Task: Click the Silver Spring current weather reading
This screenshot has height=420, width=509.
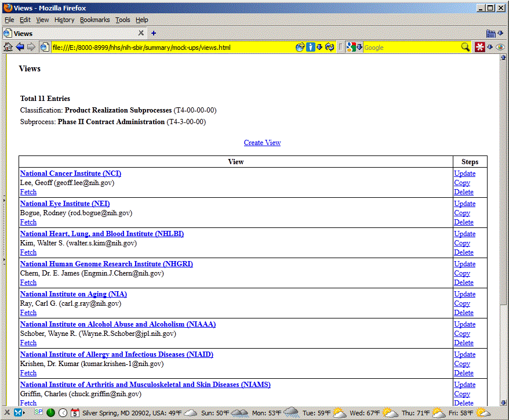Action: point(140,413)
